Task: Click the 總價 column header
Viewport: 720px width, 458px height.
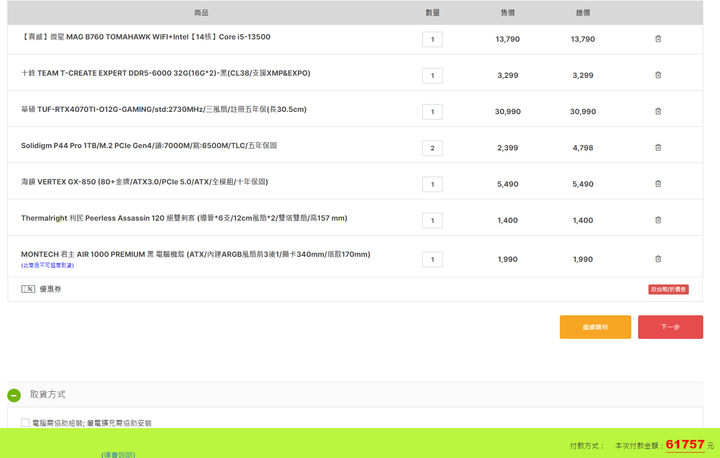Action: [x=583, y=13]
